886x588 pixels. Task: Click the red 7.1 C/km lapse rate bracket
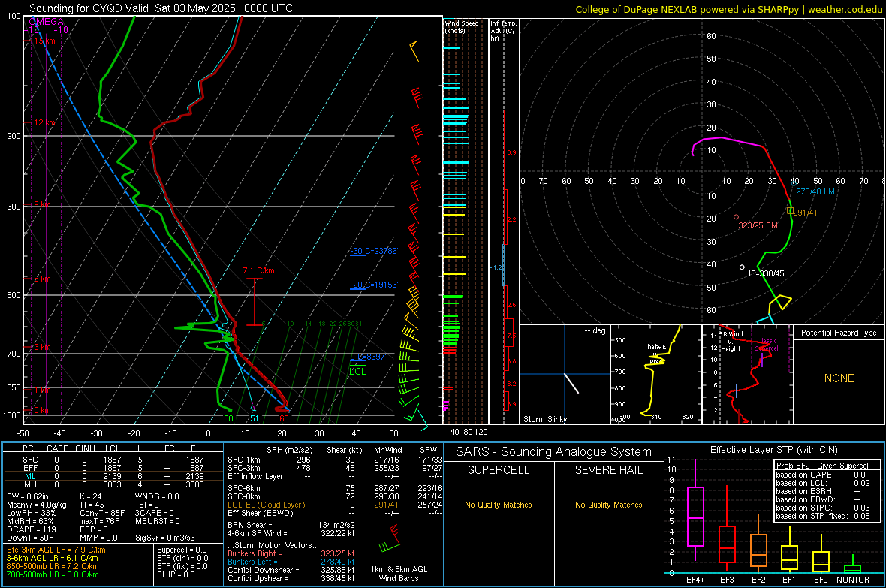point(255,302)
